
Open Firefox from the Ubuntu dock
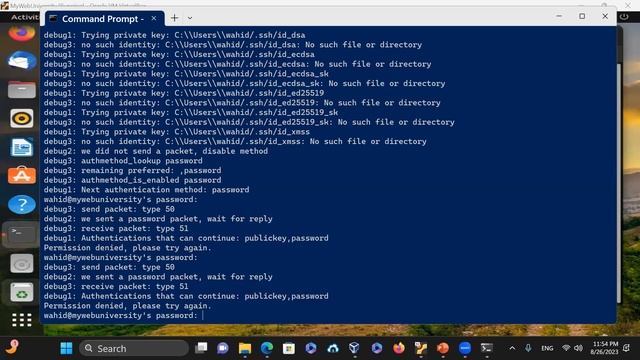(22, 33)
